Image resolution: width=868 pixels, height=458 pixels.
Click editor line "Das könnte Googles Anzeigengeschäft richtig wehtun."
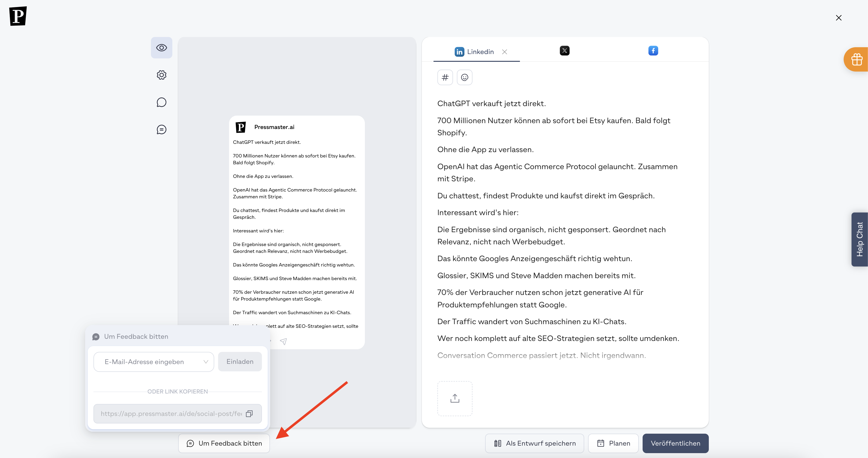coord(535,259)
